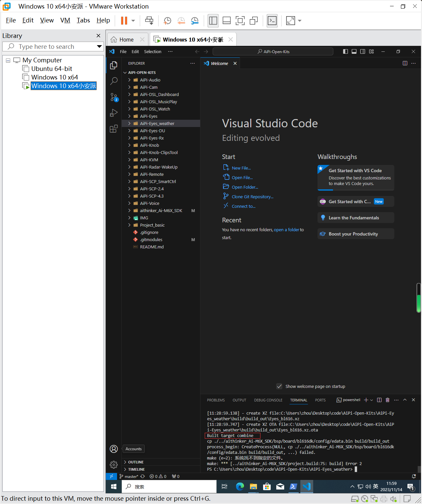Open Microsoft Edge from the taskbar
422x504 pixels.
pos(240,487)
